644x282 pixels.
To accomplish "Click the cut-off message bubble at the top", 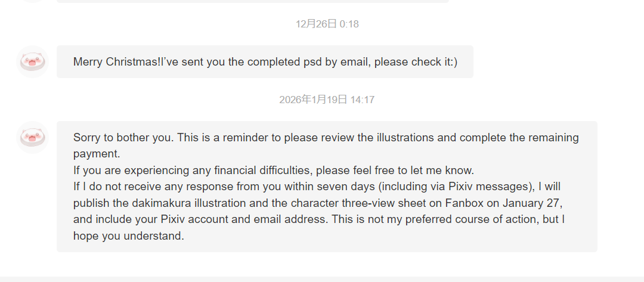I will point(252,1).
